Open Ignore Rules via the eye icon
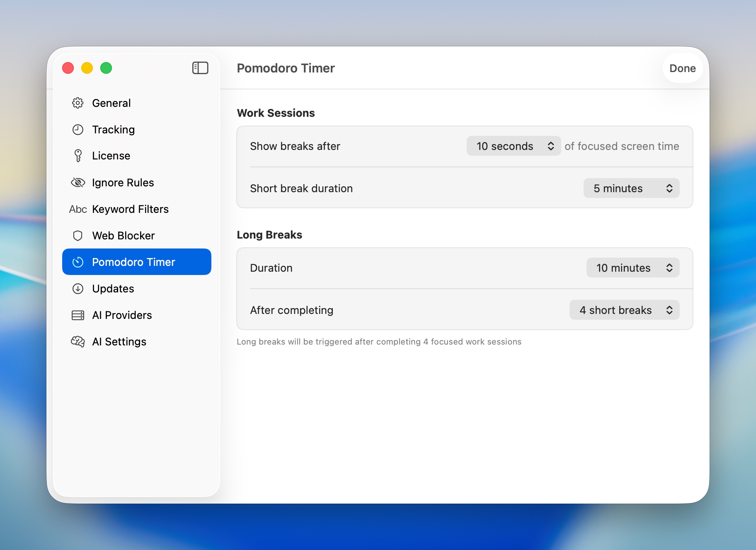 [x=78, y=182]
